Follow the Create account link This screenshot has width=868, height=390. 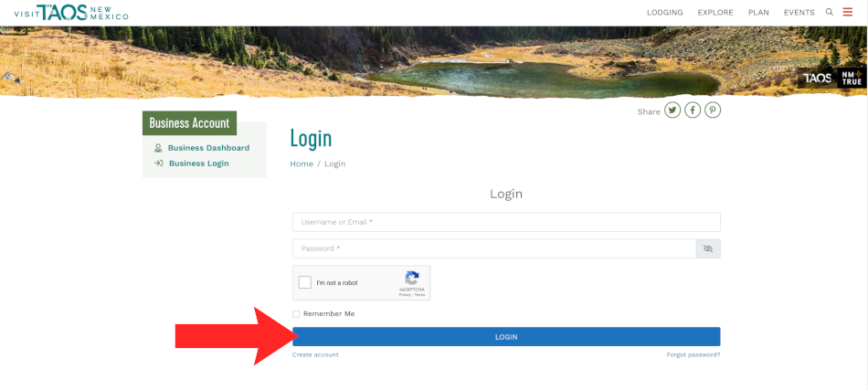(x=315, y=354)
